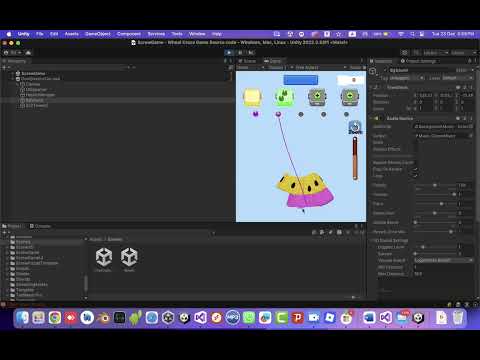This screenshot has width=480, height=360.
Task: Open the Audio Source more-options menu
Action: coord(471,118)
